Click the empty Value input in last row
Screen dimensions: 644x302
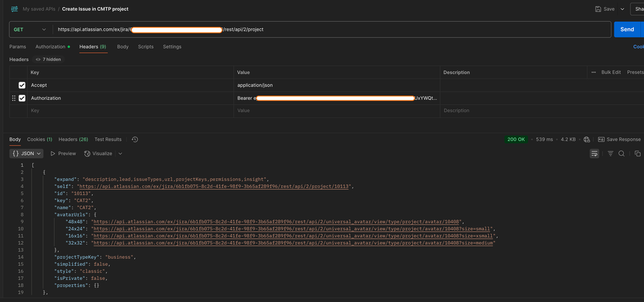(337, 111)
